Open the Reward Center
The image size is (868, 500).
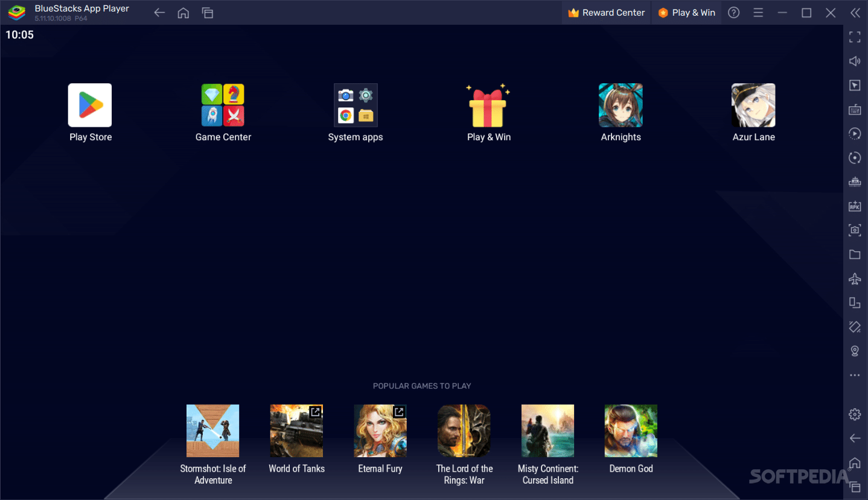pos(606,13)
